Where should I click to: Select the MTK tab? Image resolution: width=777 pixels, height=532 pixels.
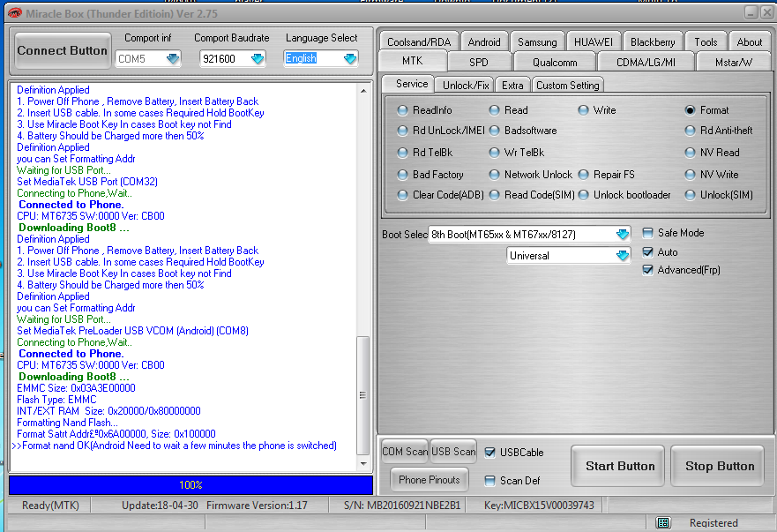413,61
